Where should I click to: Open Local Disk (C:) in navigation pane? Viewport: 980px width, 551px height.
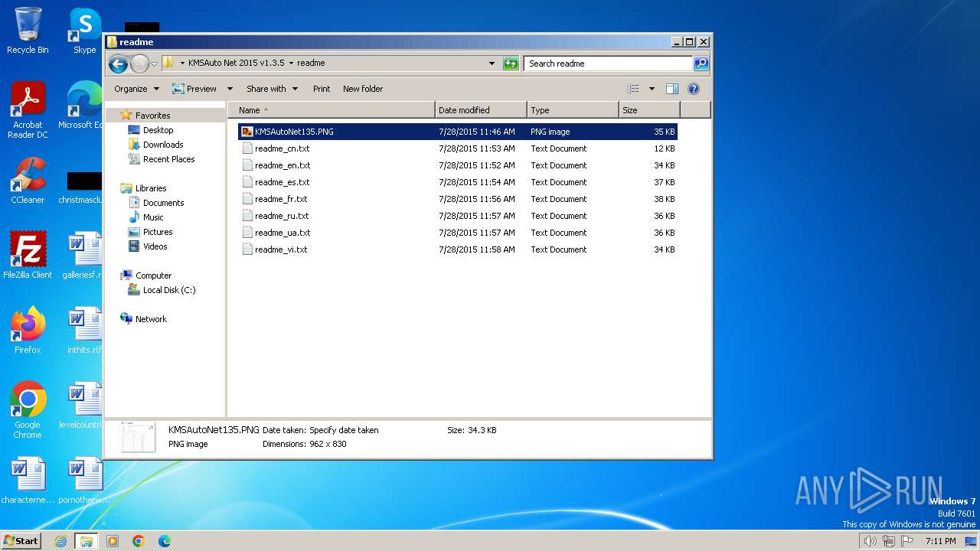pyautogui.click(x=168, y=290)
